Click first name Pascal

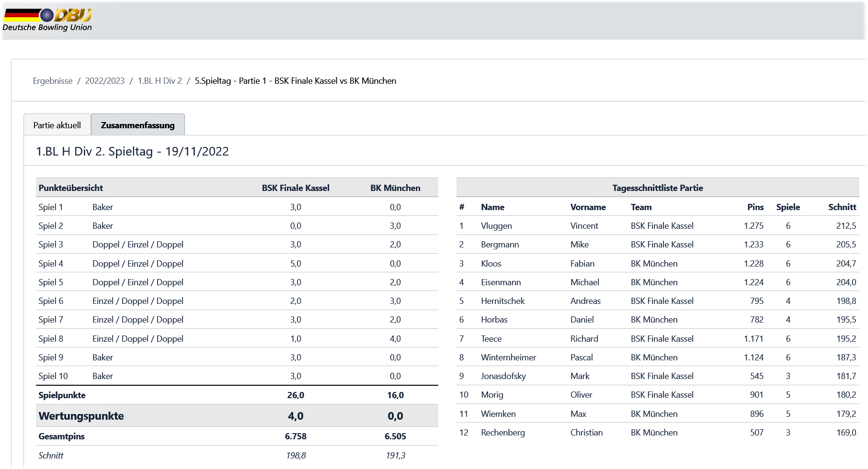[582, 357]
